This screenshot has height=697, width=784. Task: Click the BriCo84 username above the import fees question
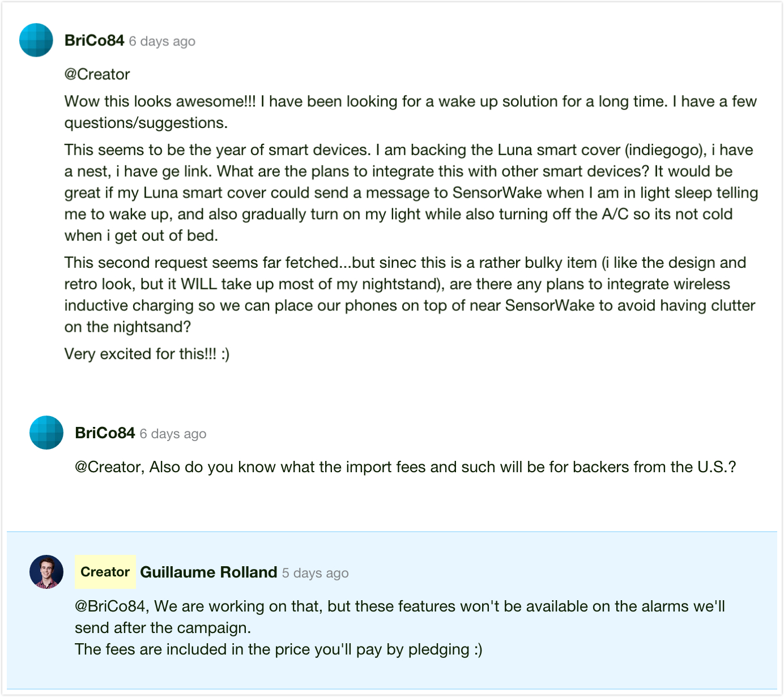click(x=105, y=433)
